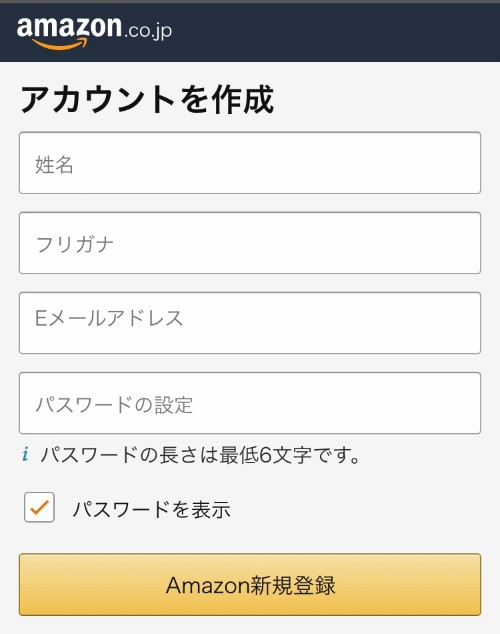Submit with the Amazon新規登録 button
The image size is (500, 634).
click(250, 585)
